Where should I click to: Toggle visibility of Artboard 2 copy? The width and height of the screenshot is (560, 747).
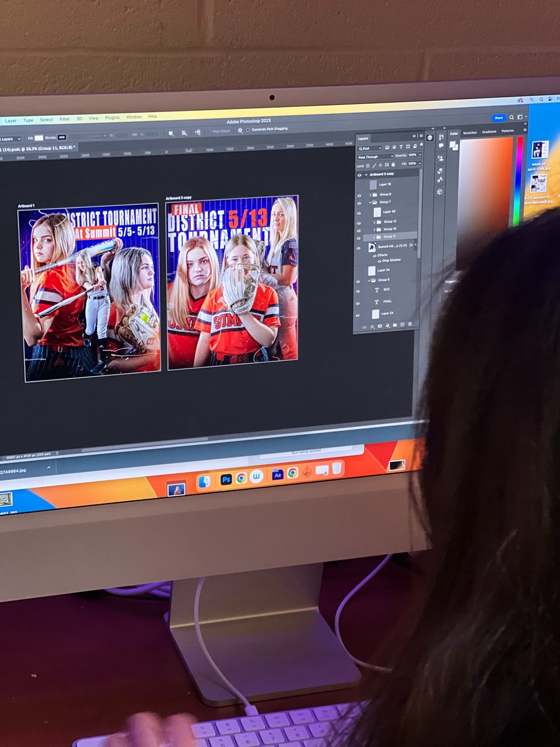point(359,176)
